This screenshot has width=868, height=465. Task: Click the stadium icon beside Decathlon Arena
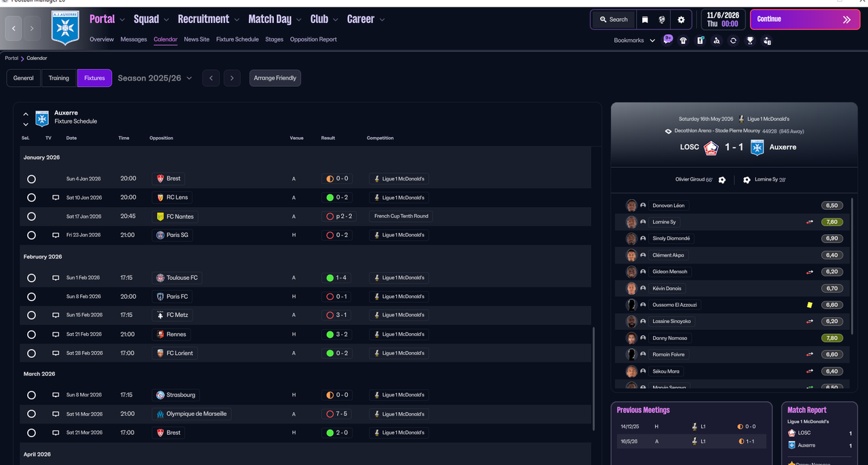[x=669, y=131]
